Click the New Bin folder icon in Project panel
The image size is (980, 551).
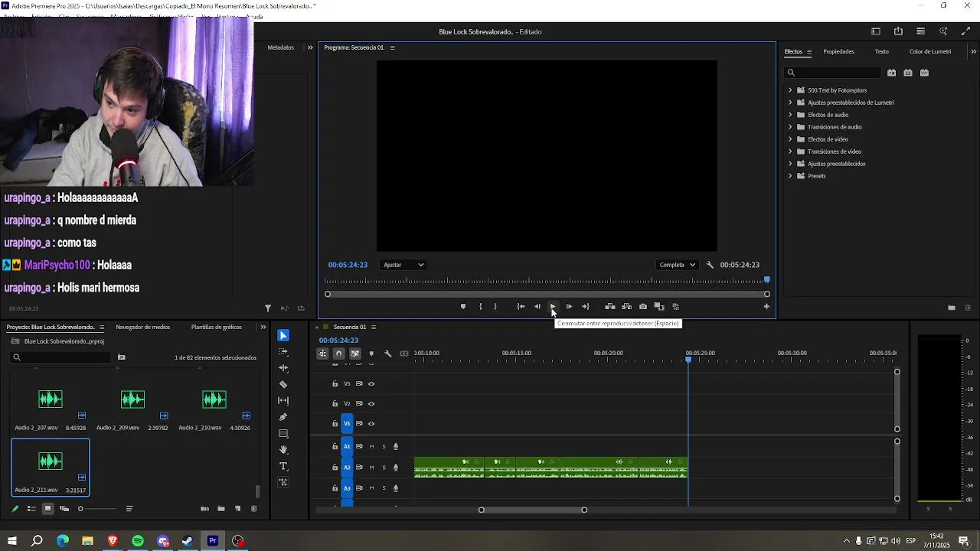coord(220,508)
